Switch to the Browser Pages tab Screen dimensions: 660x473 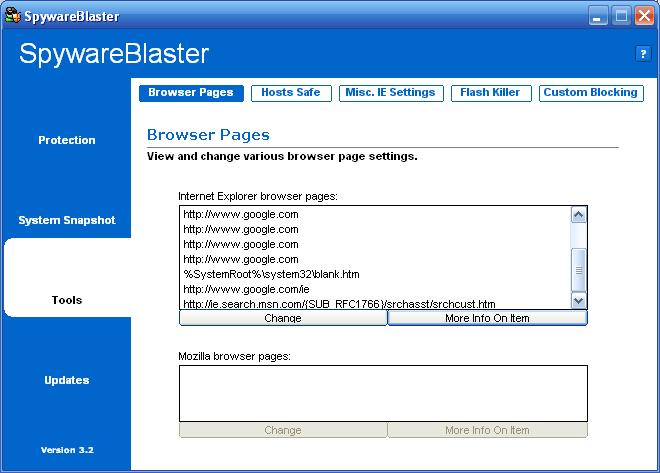tap(191, 93)
